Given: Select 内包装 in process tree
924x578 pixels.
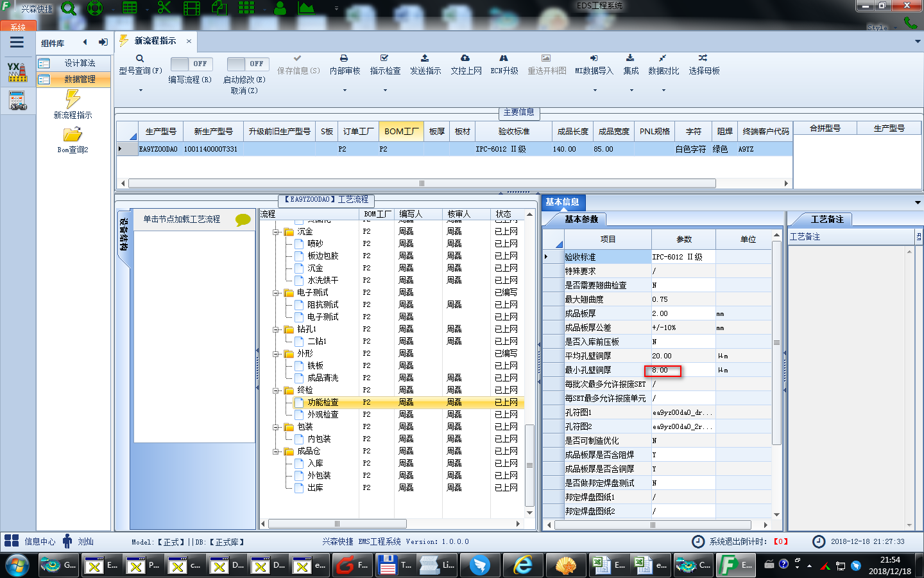Looking at the screenshot, I should [319, 439].
